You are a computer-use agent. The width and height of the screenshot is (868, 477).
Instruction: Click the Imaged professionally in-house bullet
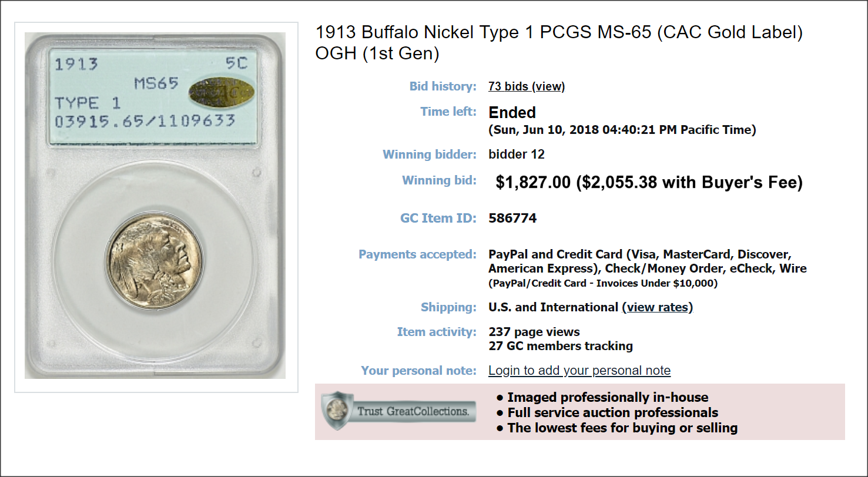(602, 398)
